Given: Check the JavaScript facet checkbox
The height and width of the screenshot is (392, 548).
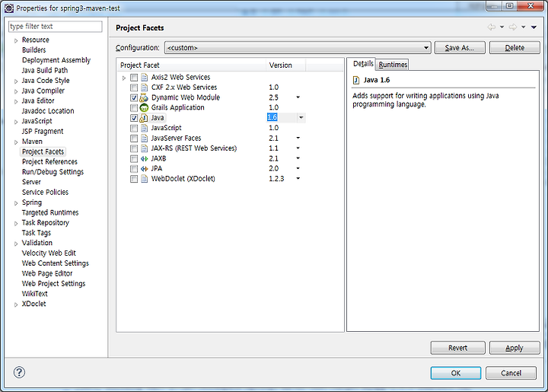Looking at the screenshot, I should (134, 128).
